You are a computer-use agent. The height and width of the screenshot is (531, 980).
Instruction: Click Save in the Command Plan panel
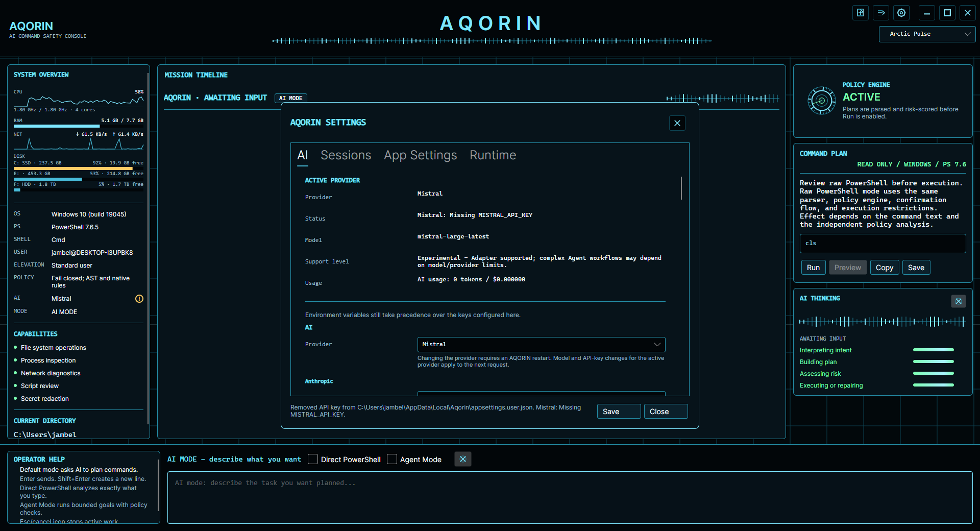916,268
